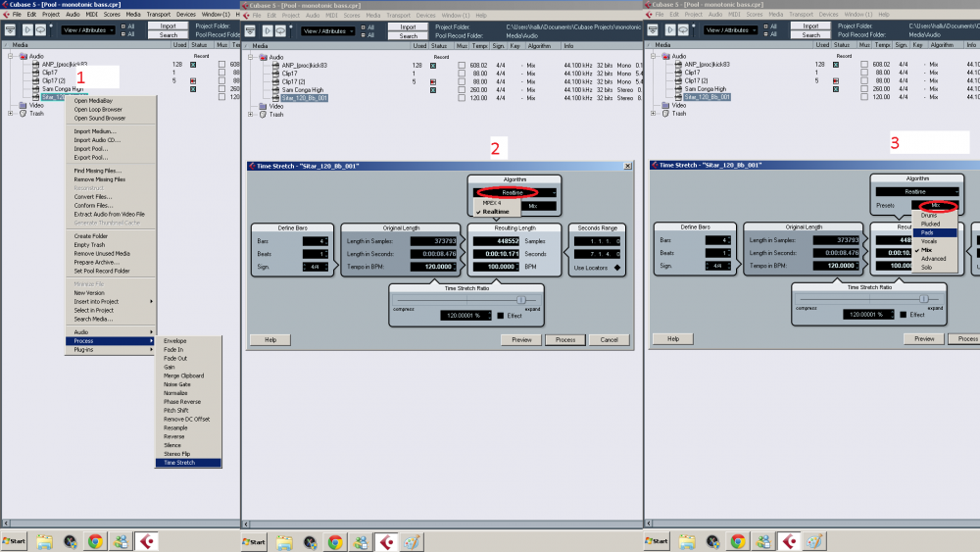Screen dimensions: 980x552
Task: Collapse Audio folder in middle Pool tree
Action: [251, 57]
